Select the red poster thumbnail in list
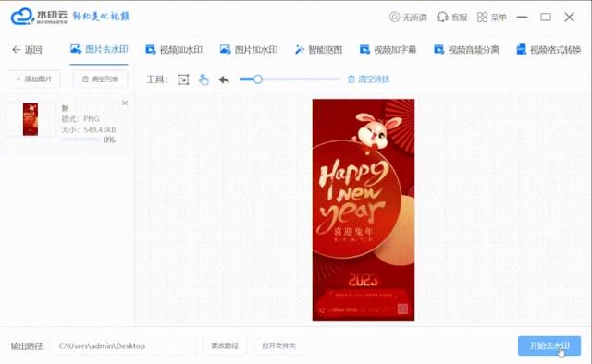 (31, 119)
